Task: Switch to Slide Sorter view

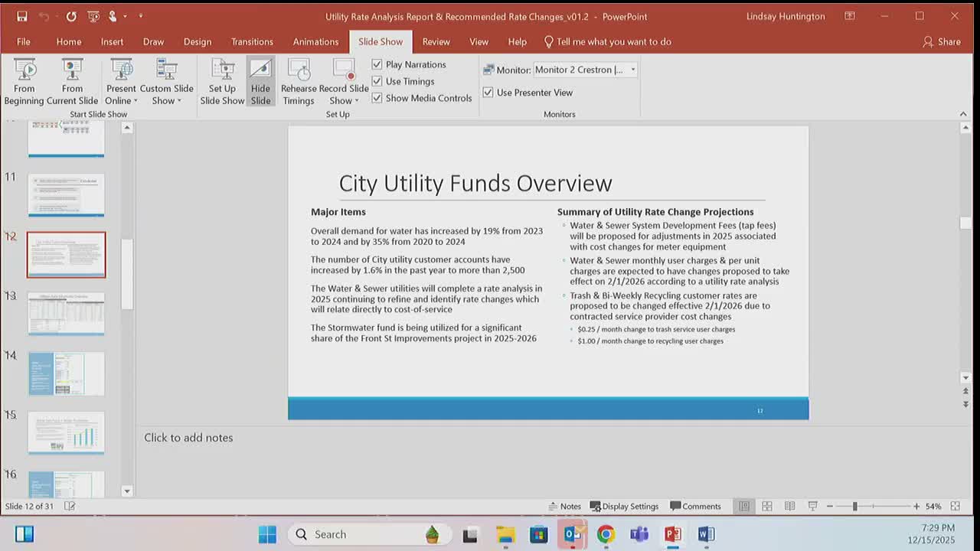Action: (x=766, y=506)
